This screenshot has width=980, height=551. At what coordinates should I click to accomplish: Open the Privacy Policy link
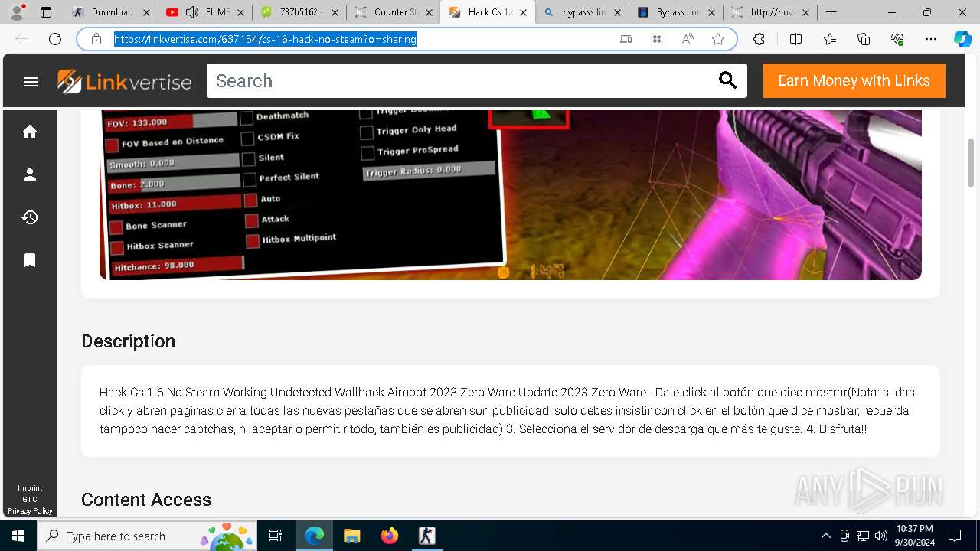(30, 511)
